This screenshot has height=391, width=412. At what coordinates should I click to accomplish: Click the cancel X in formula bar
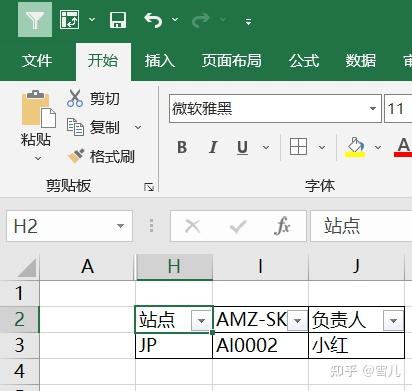click(192, 226)
